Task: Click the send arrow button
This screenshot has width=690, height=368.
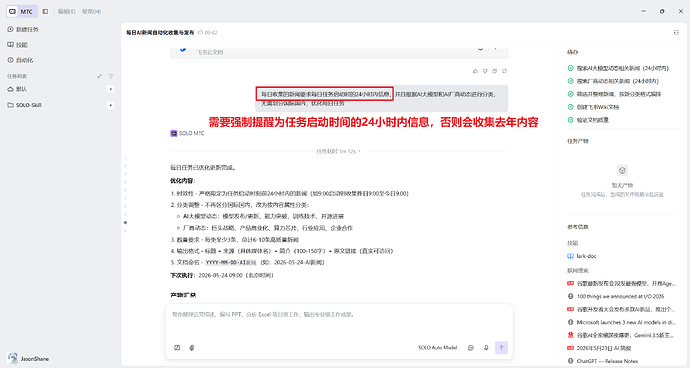Action: click(501, 348)
